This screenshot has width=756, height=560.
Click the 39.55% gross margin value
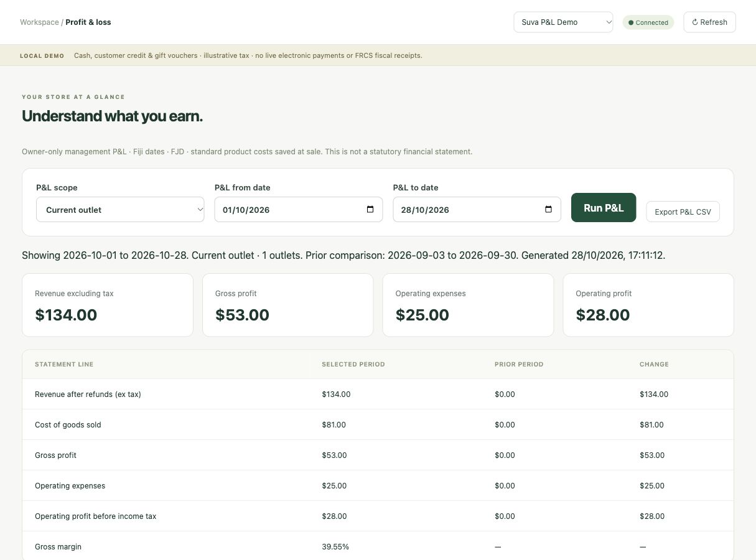coord(335,547)
